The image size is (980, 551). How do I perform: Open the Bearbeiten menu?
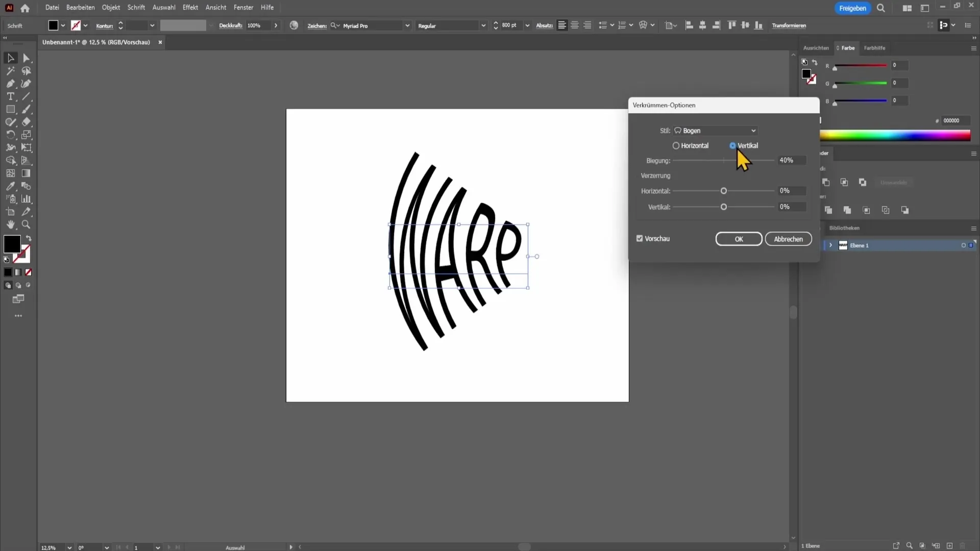point(81,8)
